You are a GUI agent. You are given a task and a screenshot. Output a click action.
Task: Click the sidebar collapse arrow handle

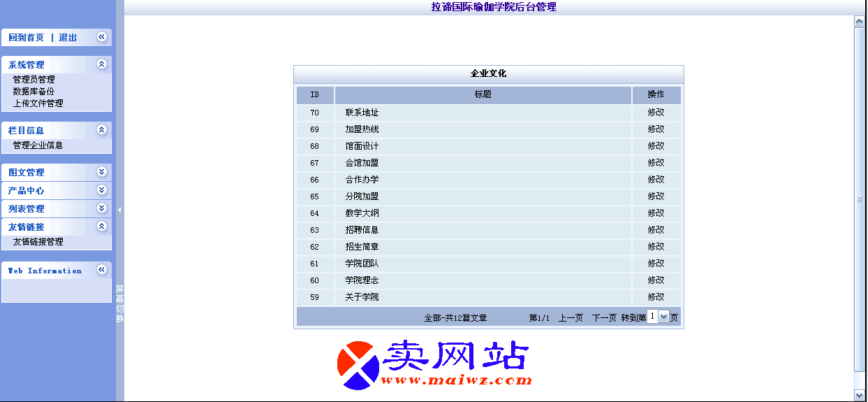119,210
